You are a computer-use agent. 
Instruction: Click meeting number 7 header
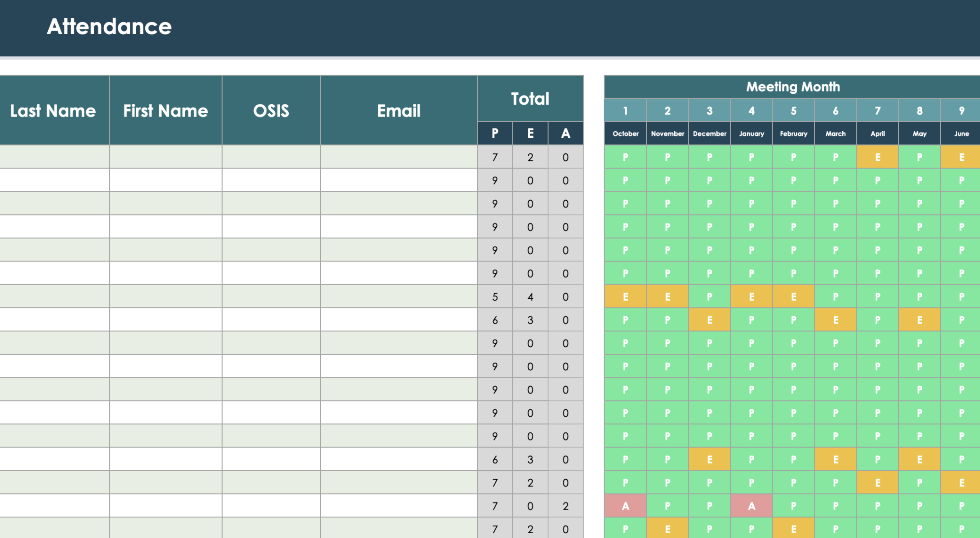(x=878, y=111)
